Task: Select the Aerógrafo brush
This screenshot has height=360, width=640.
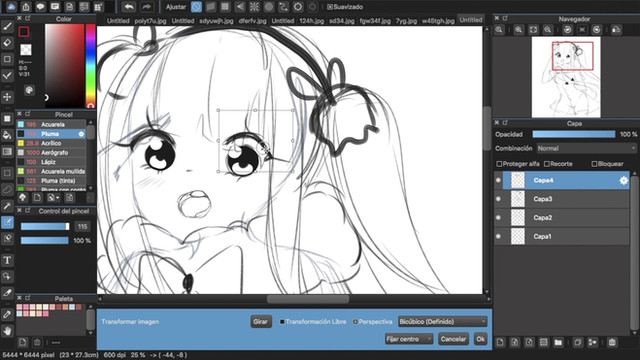Action: click(x=51, y=153)
